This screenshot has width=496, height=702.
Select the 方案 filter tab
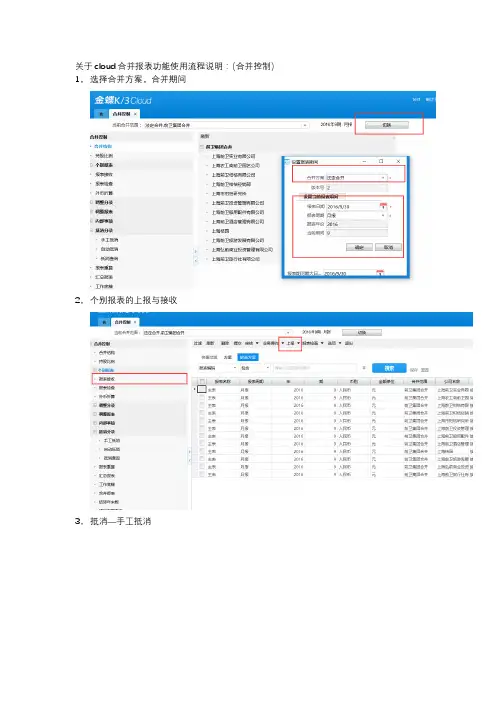(x=227, y=357)
